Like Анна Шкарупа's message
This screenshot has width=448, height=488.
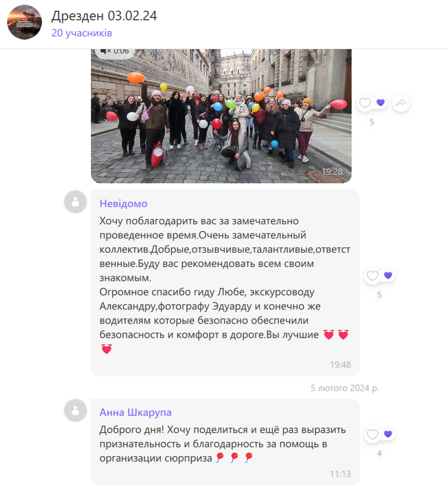tap(372, 434)
